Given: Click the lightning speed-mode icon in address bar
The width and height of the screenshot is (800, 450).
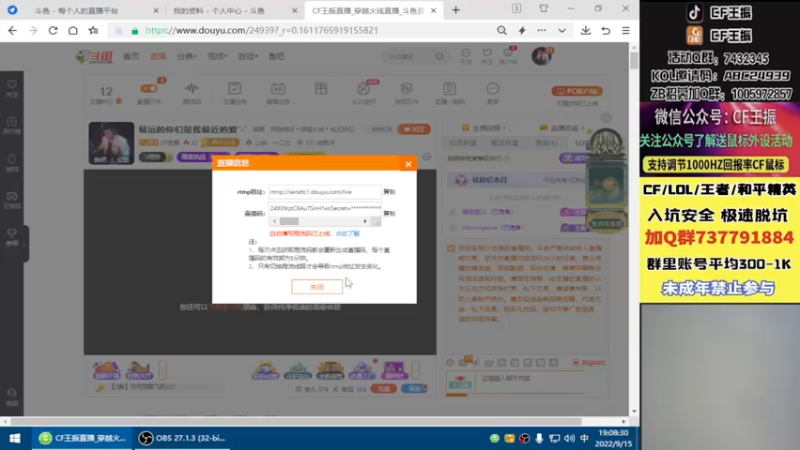Looking at the screenshot, I should pyautogui.click(x=522, y=31).
